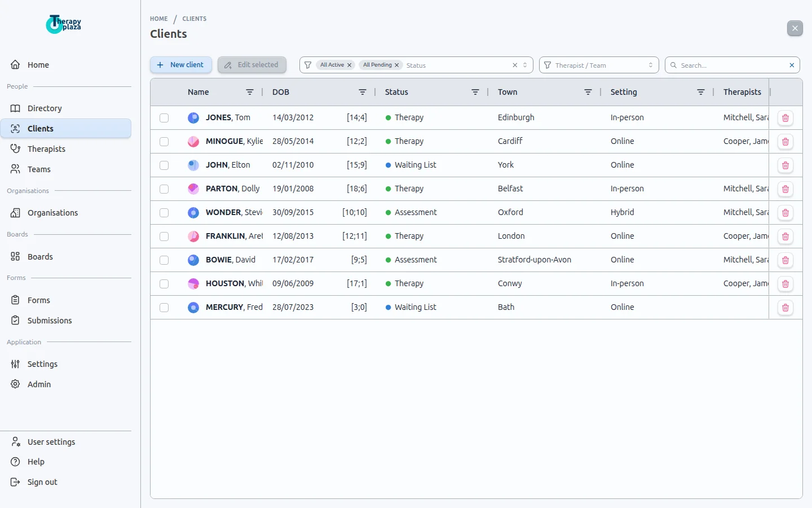Remove the All Active filter chip

pos(350,65)
